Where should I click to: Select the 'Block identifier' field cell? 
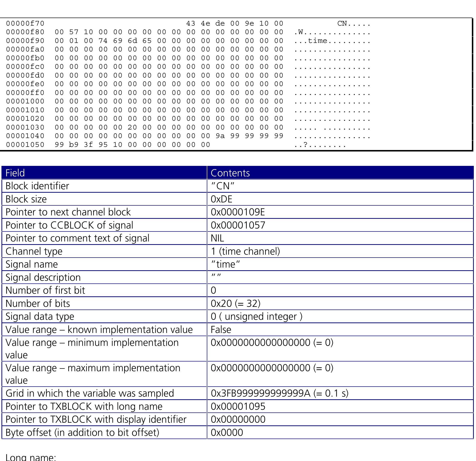point(104,186)
